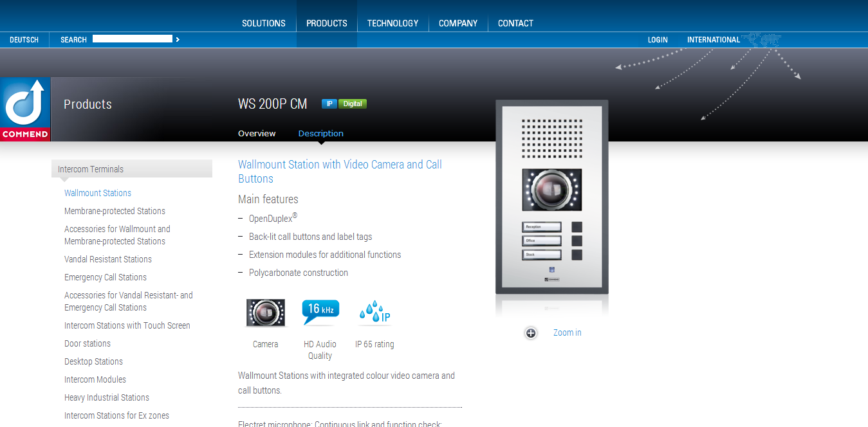
Task: Switch language to Deutsch
Action: [x=24, y=40]
